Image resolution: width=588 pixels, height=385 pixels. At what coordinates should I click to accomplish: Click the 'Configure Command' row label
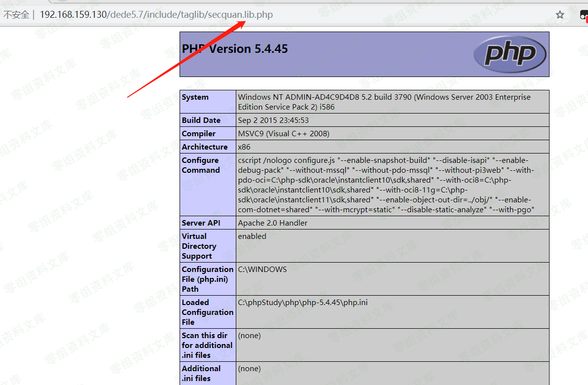coord(200,165)
